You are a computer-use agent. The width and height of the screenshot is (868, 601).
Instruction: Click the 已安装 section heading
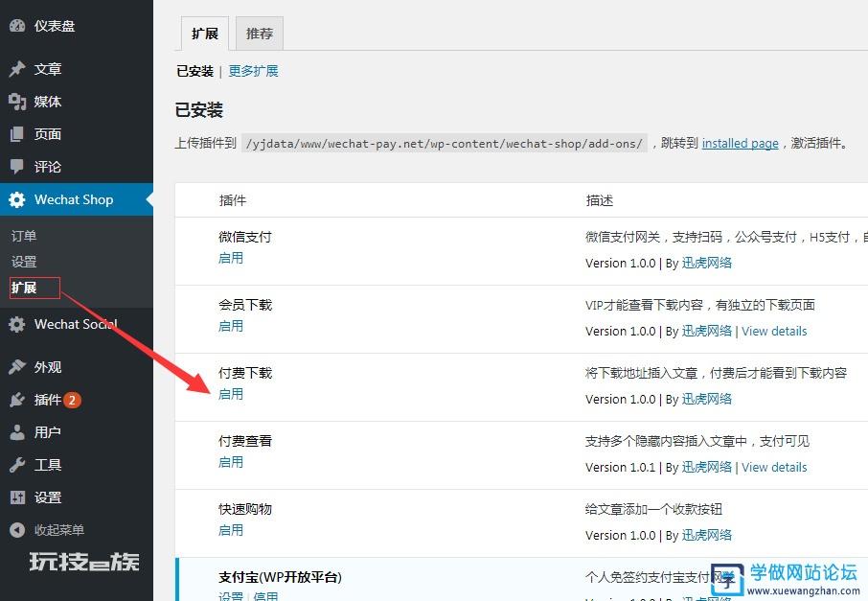click(198, 110)
